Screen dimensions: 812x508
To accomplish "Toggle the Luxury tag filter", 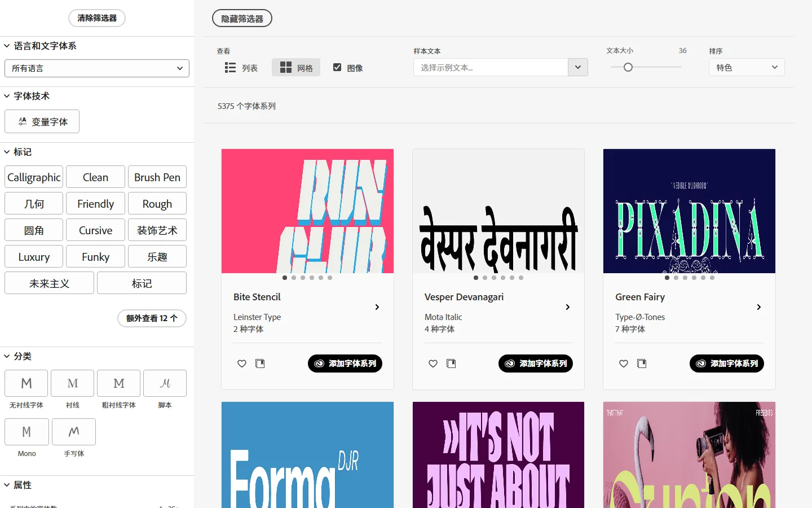I will pos(34,257).
